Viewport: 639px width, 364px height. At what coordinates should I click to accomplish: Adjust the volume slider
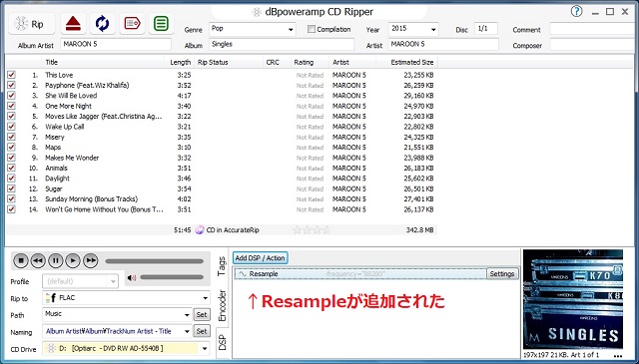pos(172,277)
